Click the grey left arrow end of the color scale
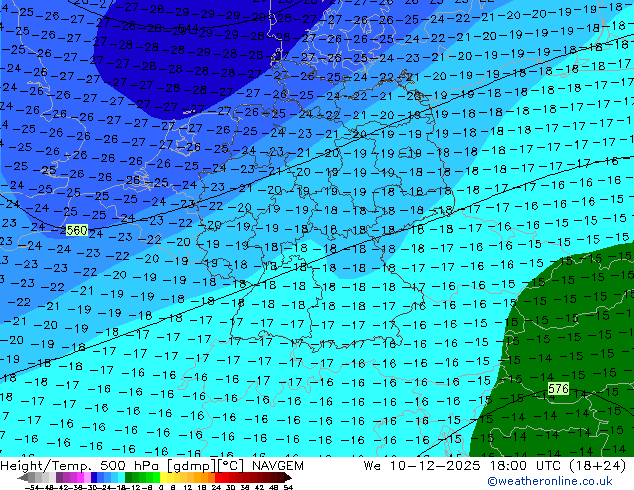The height and width of the screenshot is (490, 634). click(22, 477)
